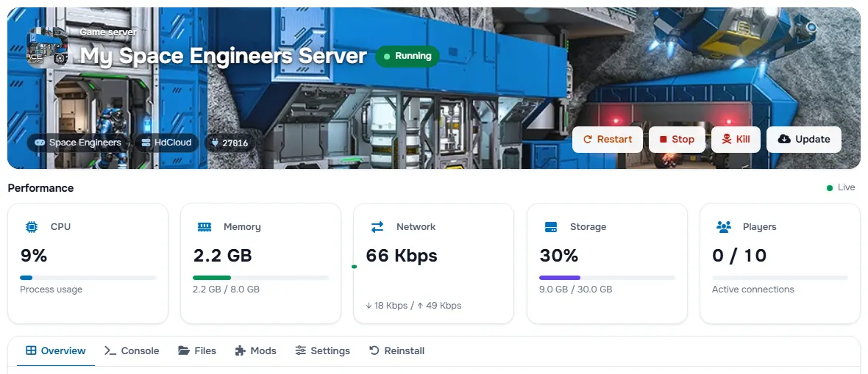Click the Mods puzzle piece icon
Screen dimensions: 868x374
[x=241, y=350]
